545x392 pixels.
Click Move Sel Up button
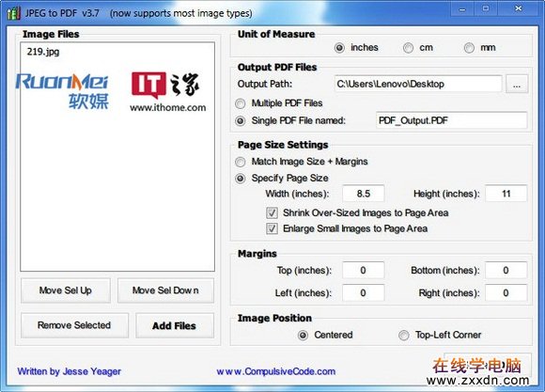click(66, 290)
